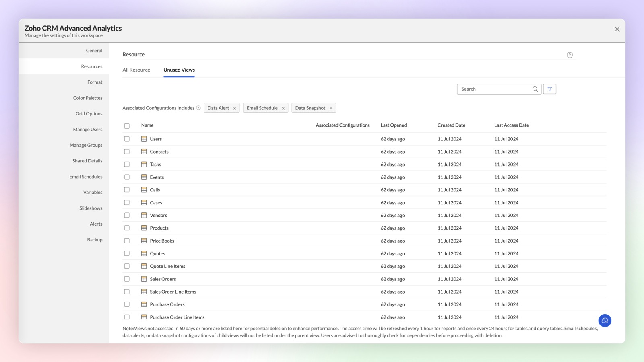This screenshot has height=362, width=644.
Task: Click the table icon for Price Books
Action: (x=144, y=241)
